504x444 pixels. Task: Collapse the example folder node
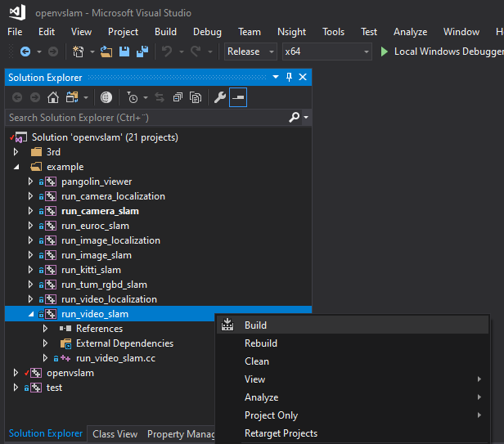pyautogui.click(x=16, y=167)
